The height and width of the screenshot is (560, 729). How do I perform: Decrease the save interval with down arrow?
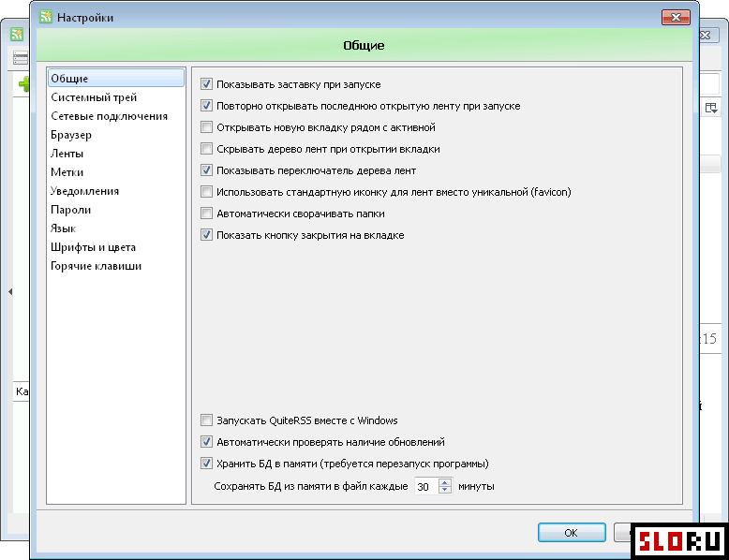[445, 491]
